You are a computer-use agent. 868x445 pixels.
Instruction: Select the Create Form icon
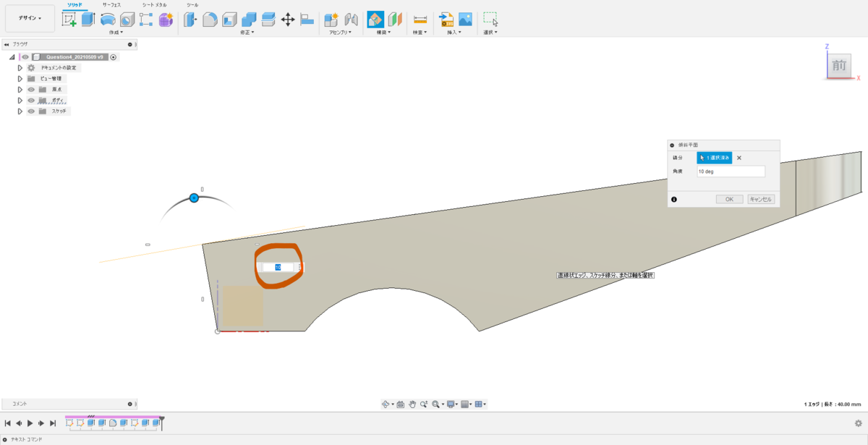tap(166, 20)
